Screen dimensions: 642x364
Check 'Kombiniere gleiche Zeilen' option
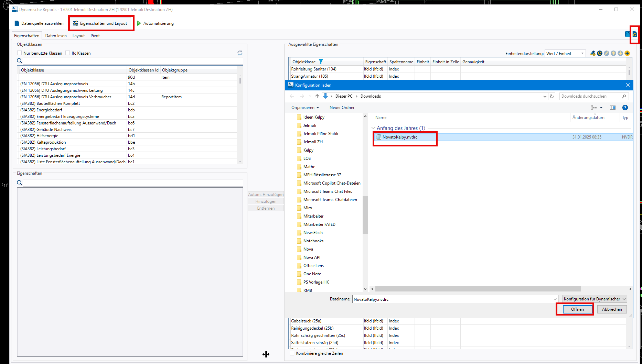pos(292,353)
